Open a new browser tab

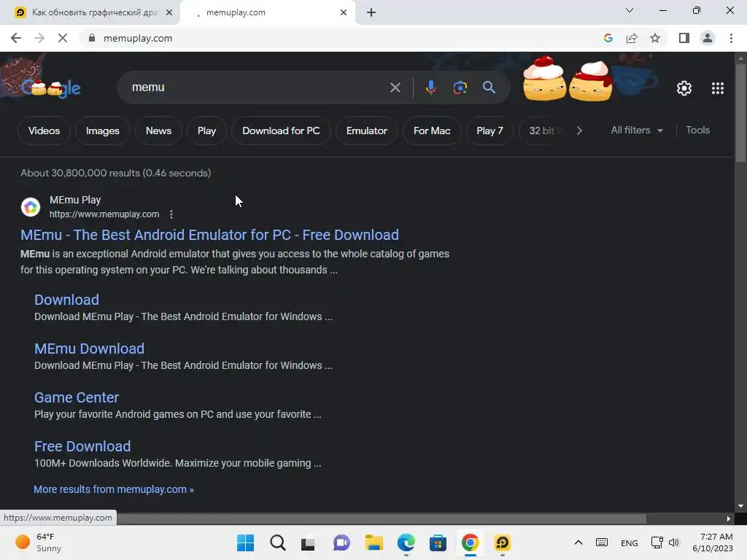coord(371,12)
